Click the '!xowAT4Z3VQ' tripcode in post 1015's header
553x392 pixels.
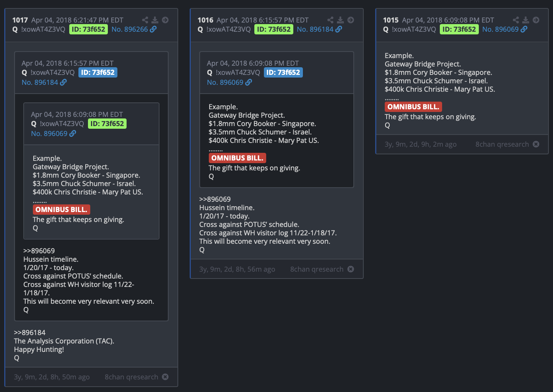point(414,29)
